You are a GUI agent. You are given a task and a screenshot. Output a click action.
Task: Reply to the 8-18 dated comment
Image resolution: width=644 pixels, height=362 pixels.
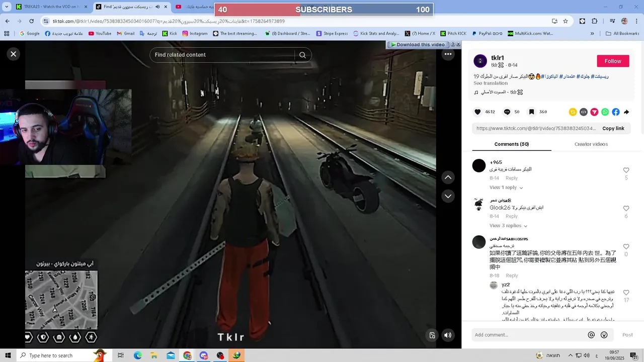pyautogui.click(x=512, y=276)
